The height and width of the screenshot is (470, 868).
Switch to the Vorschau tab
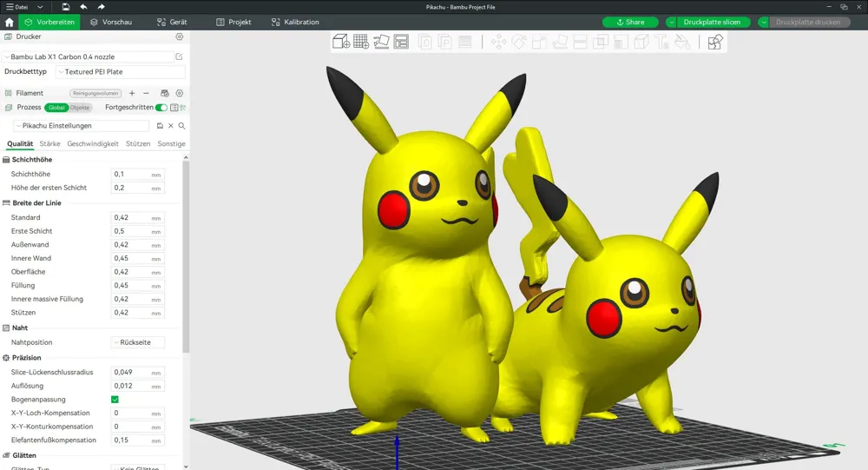pyautogui.click(x=111, y=23)
